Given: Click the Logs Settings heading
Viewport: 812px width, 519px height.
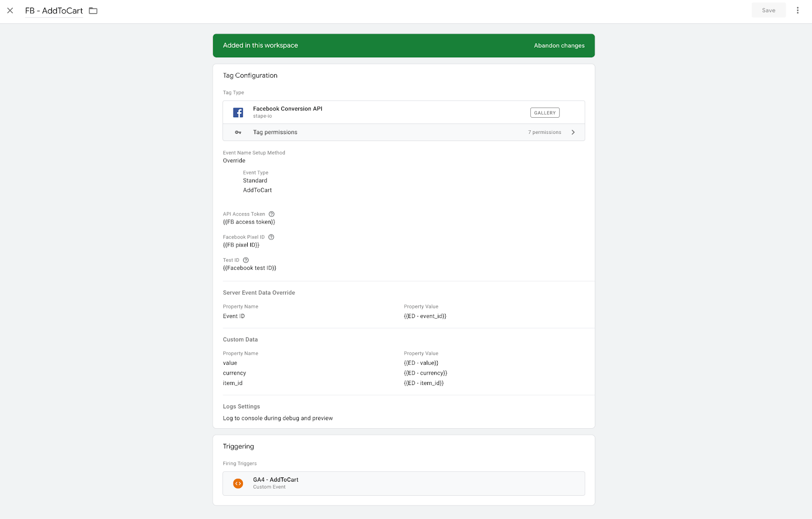Looking at the screenshot, I should pos(241,407).
